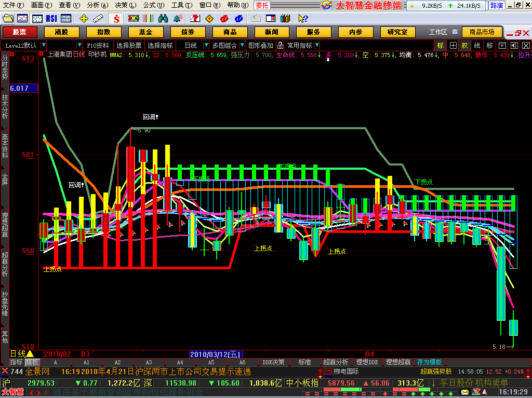
Task: Expand the 工作区 dropdown
Action: 455,32
